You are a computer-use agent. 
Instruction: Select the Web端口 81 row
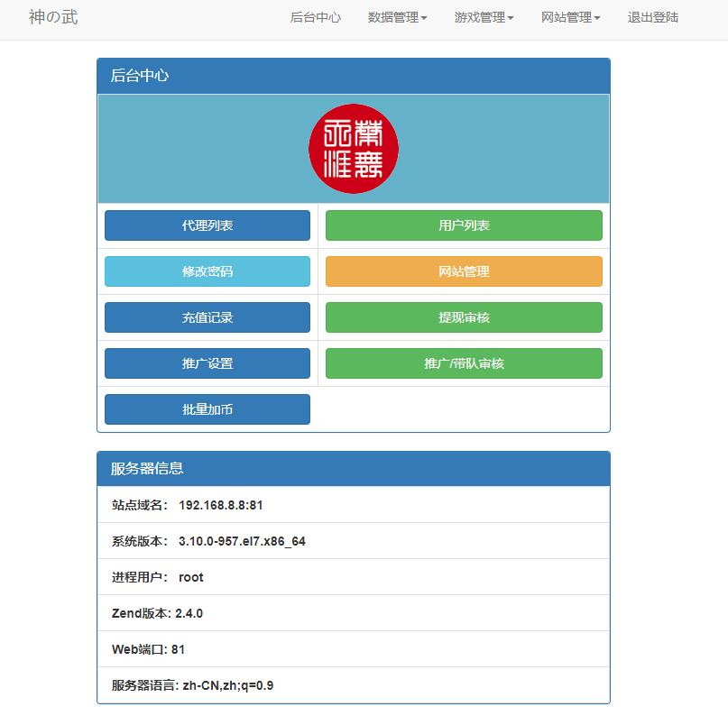(x=354, y=649)
